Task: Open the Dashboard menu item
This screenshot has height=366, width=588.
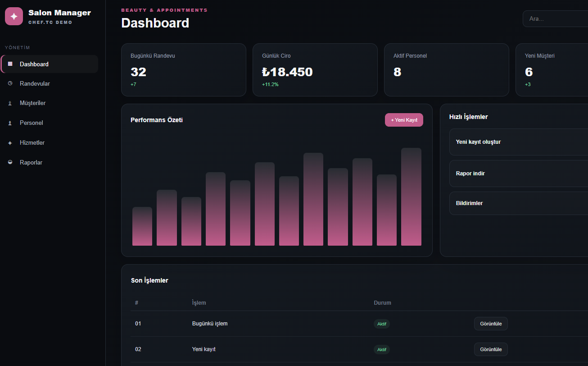Action: point(50,64)
